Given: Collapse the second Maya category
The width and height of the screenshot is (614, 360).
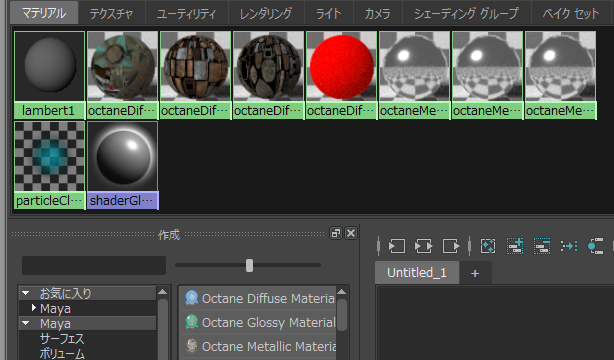Looking at the screenshot, I should 26,323.
